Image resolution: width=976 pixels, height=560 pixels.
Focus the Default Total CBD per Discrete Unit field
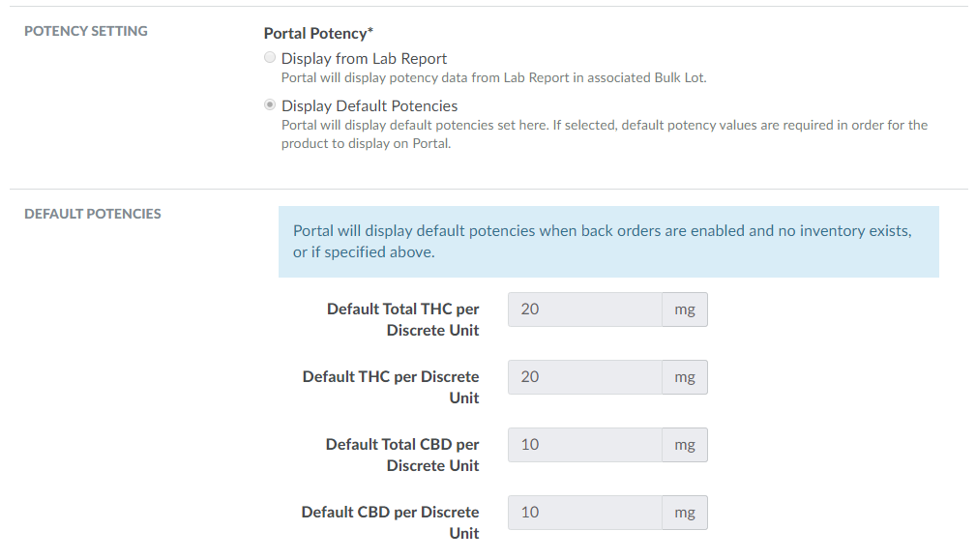click(584, 445)
